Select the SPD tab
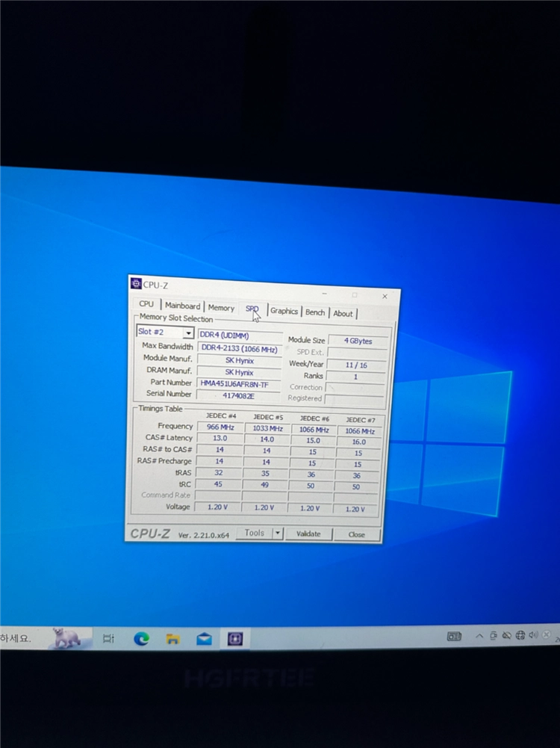The width and height of the screenshot is (560, 748). coord(252,309)
